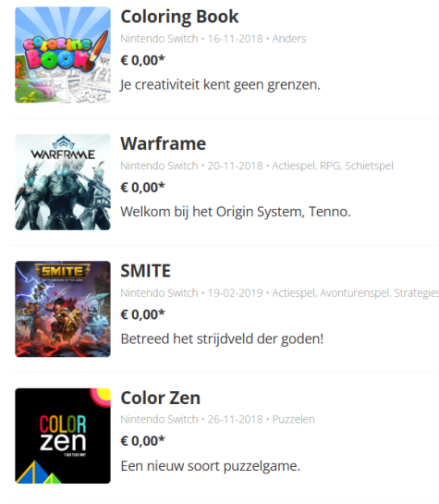439x504 pixels.
Task: Open the SMITE game title
Action: pyautogui.click(x=145, y=271)
